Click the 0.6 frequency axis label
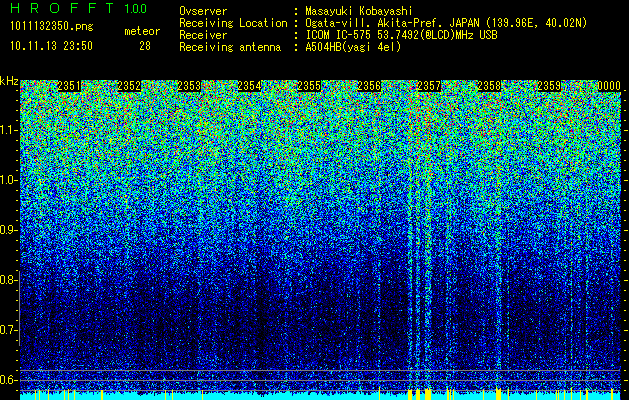The height and width of the screenshot is (400, 629). point(8,380)
